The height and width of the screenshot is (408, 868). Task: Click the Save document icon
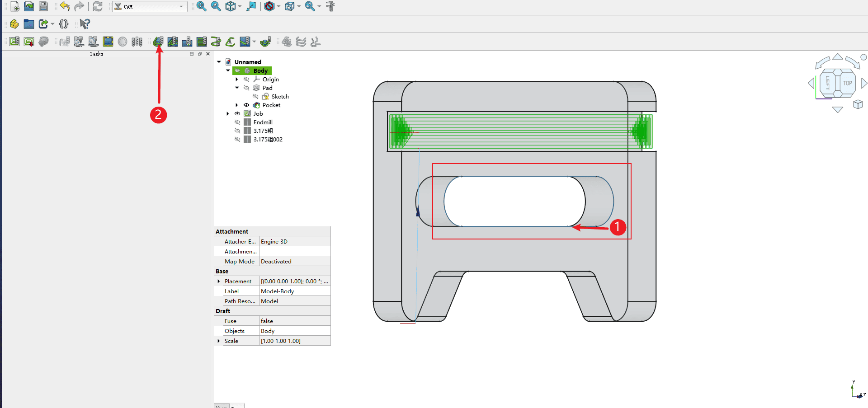point(43,6)
